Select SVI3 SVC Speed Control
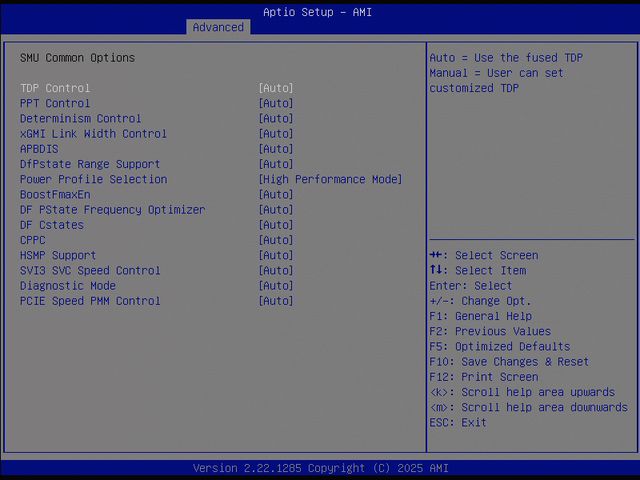The height and width of the screenshot is (480, 640). (90, 271)
